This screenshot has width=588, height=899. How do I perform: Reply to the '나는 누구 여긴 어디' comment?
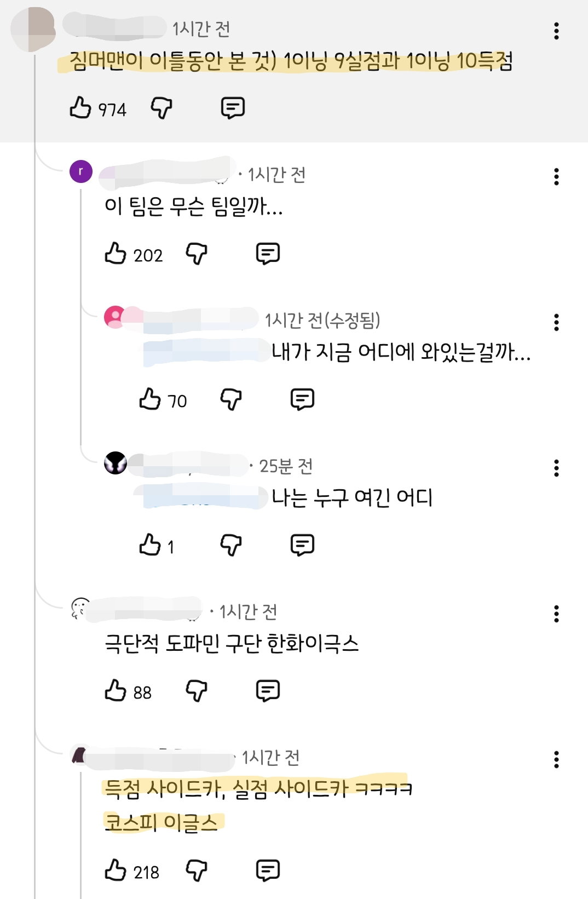(302, 545)
